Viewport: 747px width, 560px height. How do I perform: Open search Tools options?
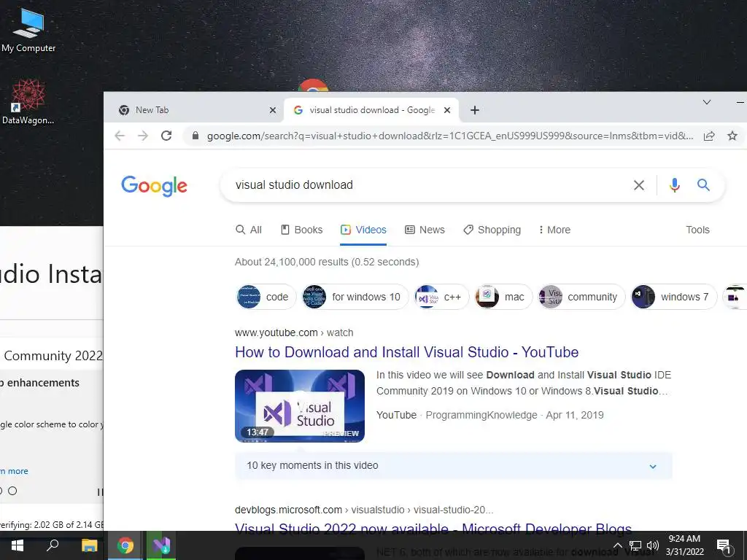click(x=697, y=230)
